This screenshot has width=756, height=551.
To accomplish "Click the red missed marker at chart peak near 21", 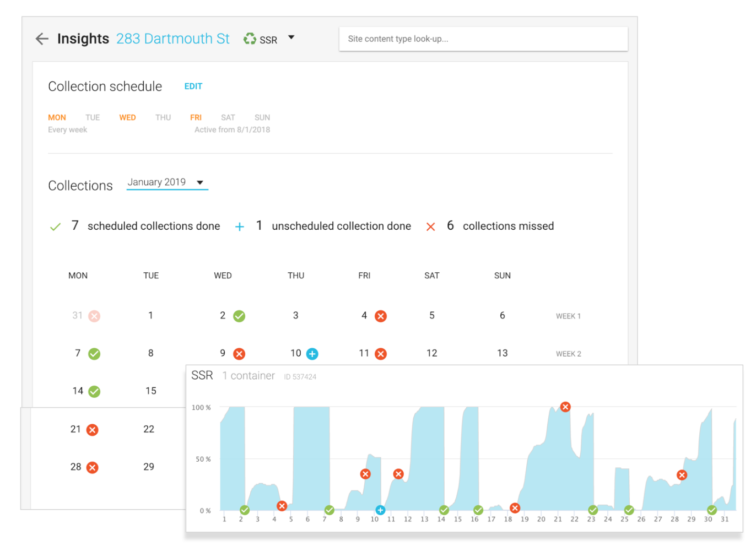I will click(565, 407).
